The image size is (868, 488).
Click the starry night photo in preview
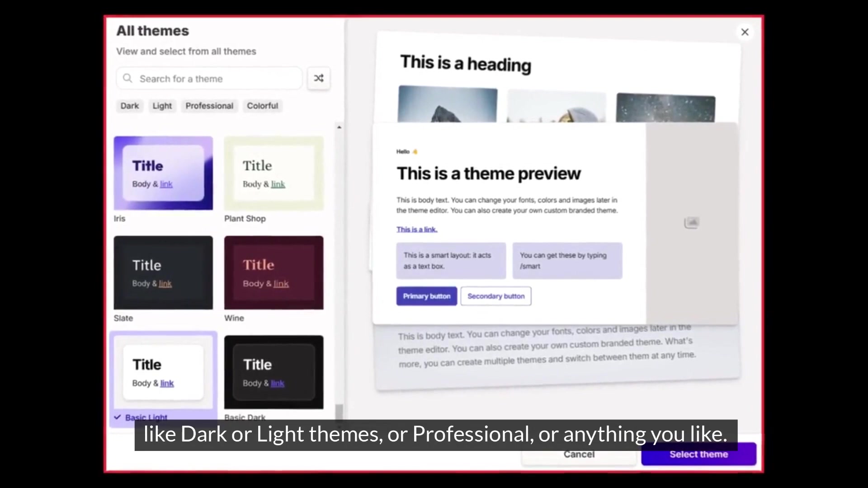(x=665, y=108)
